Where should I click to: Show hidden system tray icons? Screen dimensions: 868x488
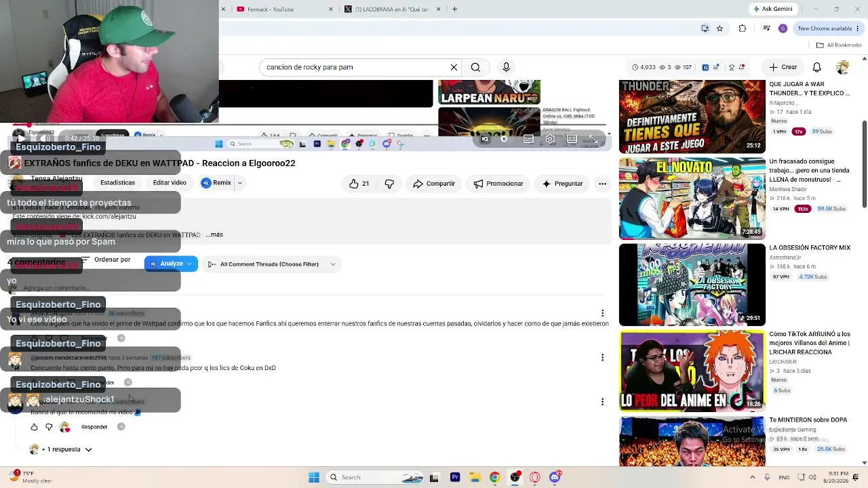click(752, 477)
